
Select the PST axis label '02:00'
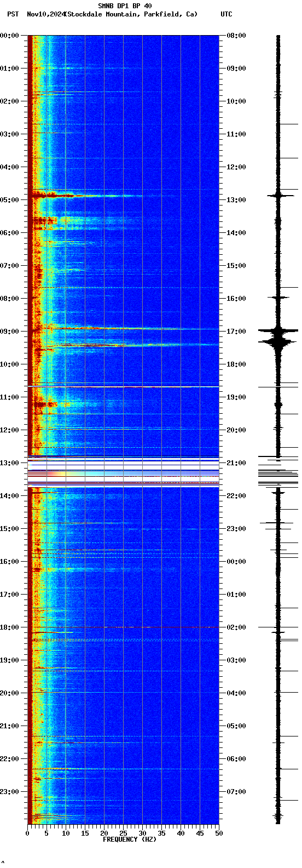(x=9, y=101)
